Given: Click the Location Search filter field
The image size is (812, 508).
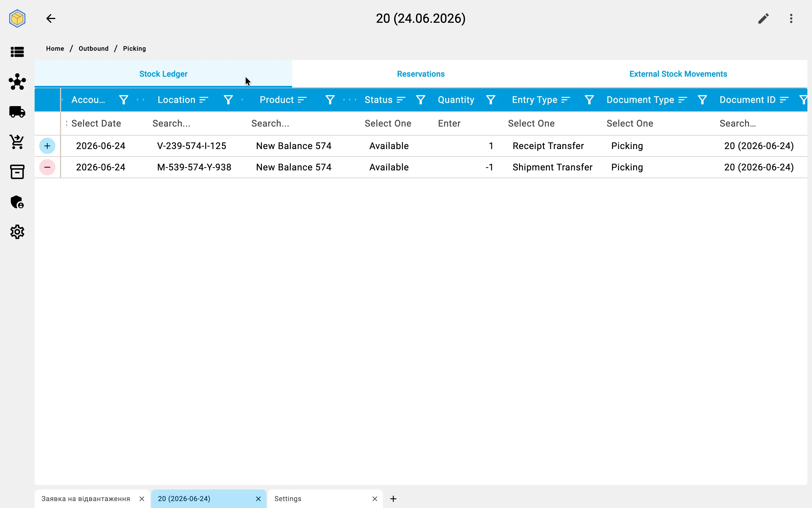Looking at the screenshot, I should click(197, 123).
